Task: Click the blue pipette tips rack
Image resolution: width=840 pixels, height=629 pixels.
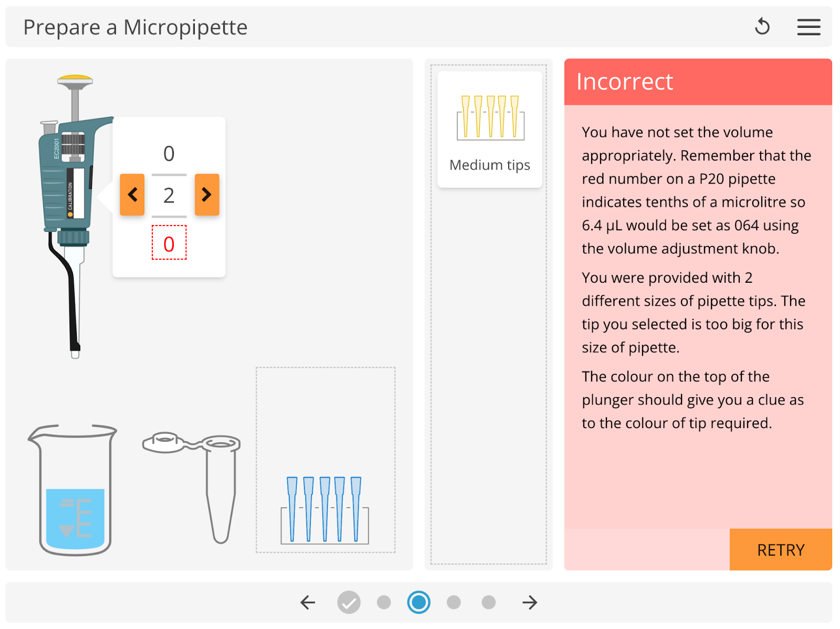Action: 325,510
